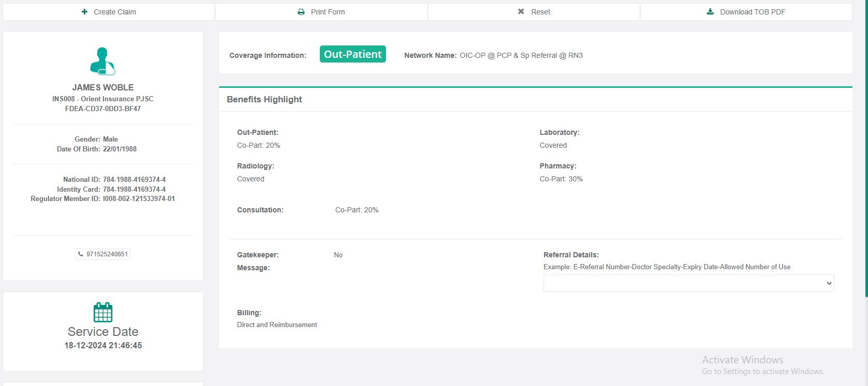Click the patient avatar icon above James Woble

point(102,61)
